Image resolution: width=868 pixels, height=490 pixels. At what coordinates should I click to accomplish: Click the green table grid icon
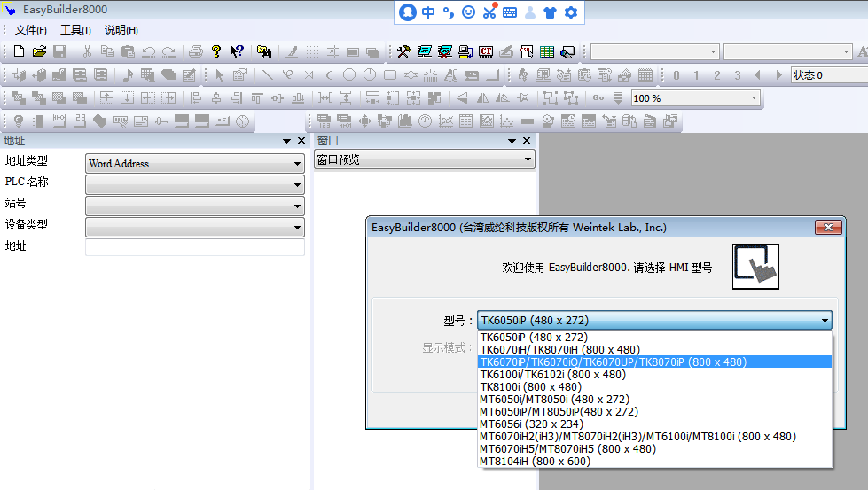pos(547,52)
